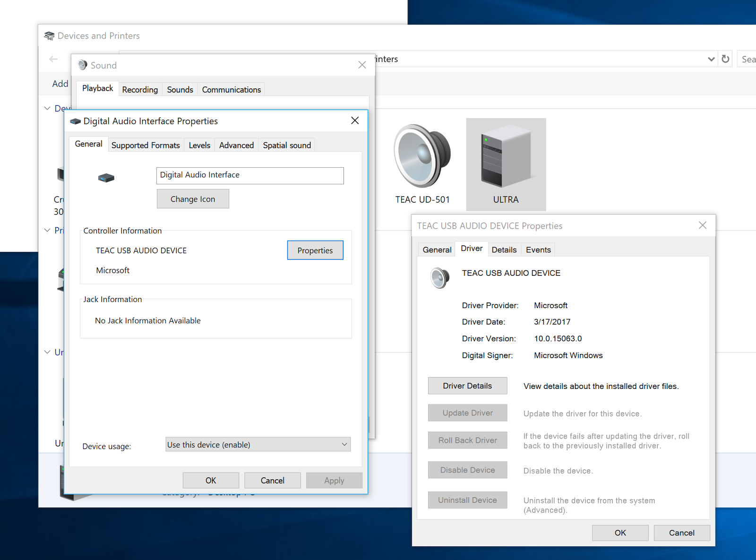Click 'No Jack Information Available' text
756x560 pixels.
[x=148, y=320]
